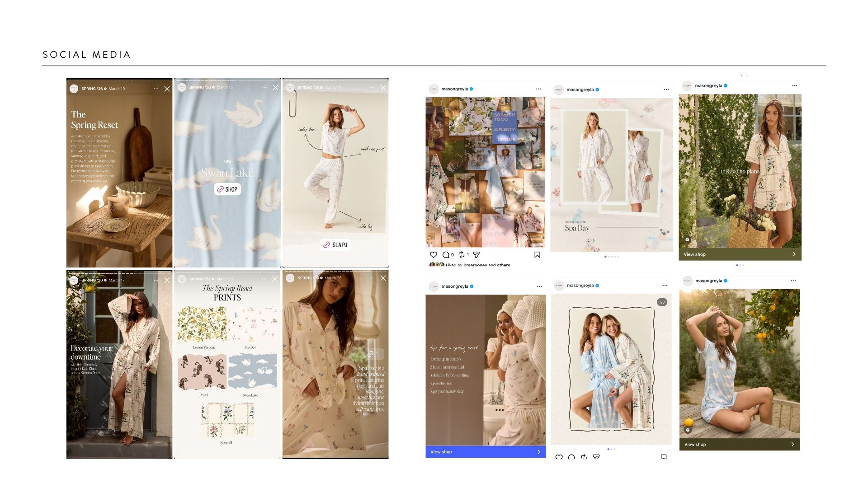Screen dimensions: 868x488
Task: Click the shopping bag tag on orange tree post
Action: 688,430
